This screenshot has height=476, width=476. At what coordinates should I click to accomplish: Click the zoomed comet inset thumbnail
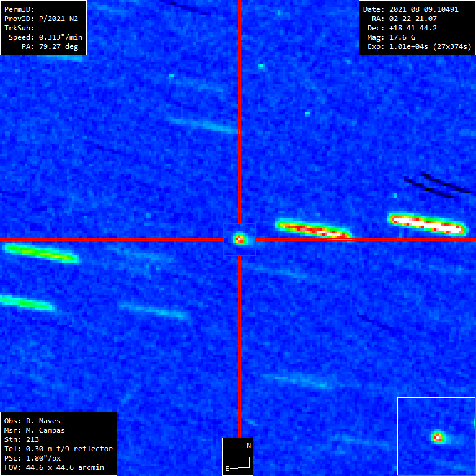click(436, 436)
